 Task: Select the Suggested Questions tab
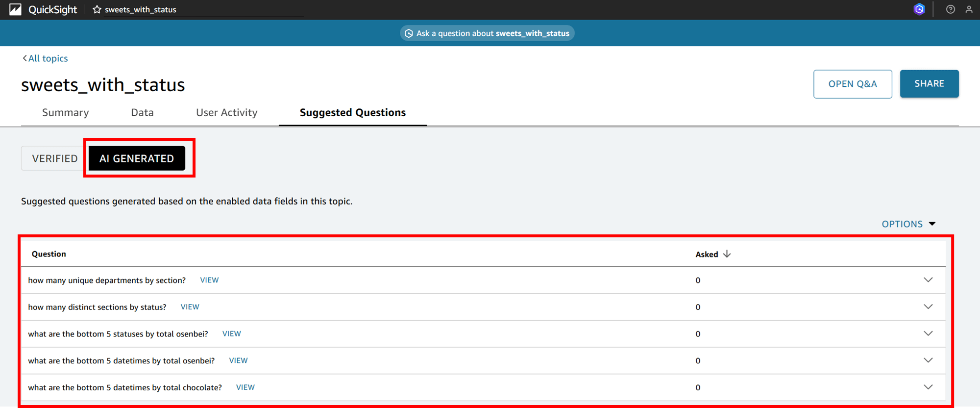point(353,113)
